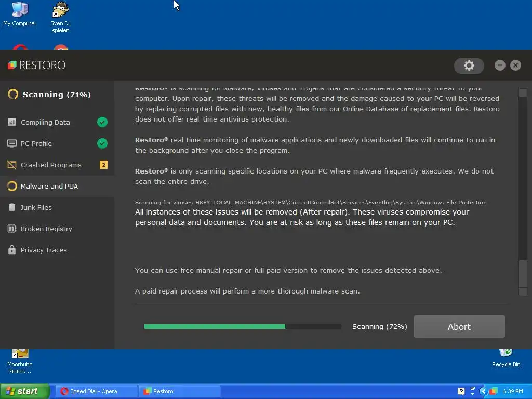Click scanning spinner icon next to Scanning (71%)
The width and height of the screenshot is (532, 399).
pyautogui.click(x=13, y=95)
